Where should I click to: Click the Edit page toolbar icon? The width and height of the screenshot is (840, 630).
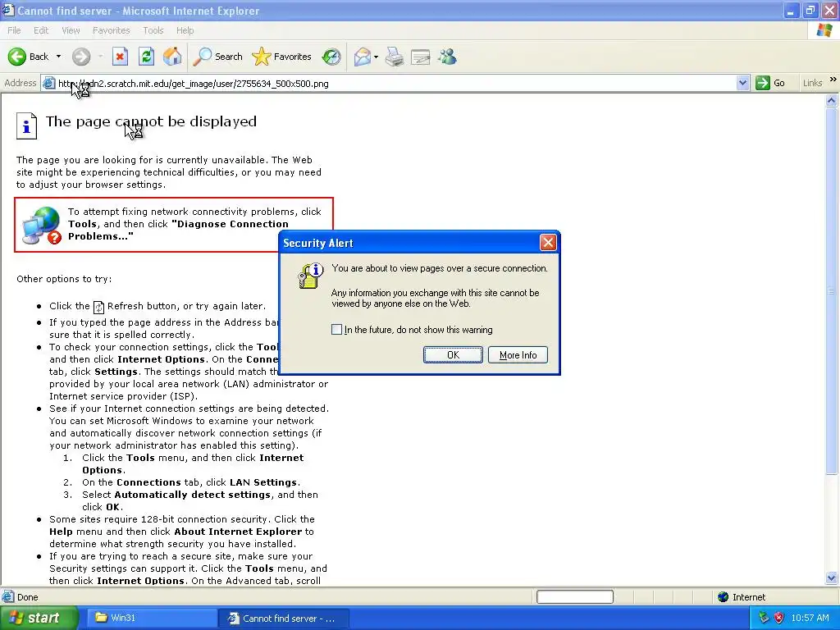coord(421,57)
